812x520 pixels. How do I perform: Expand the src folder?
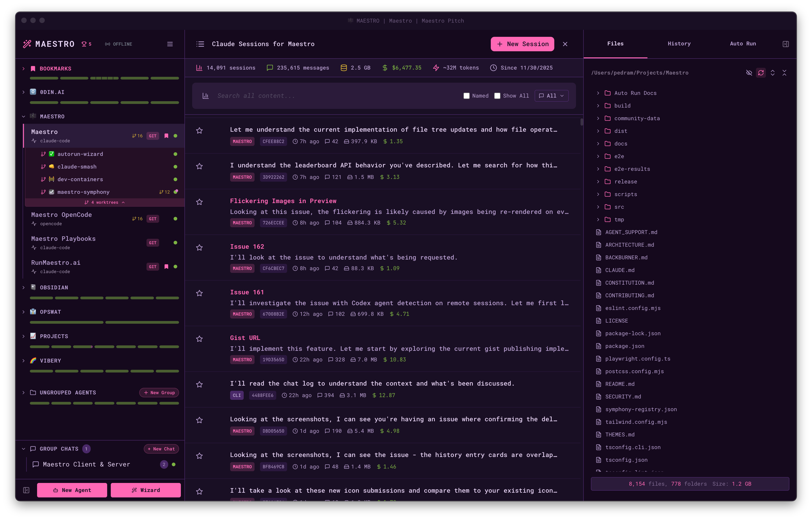pyautogui.click(x=598, y=207)
